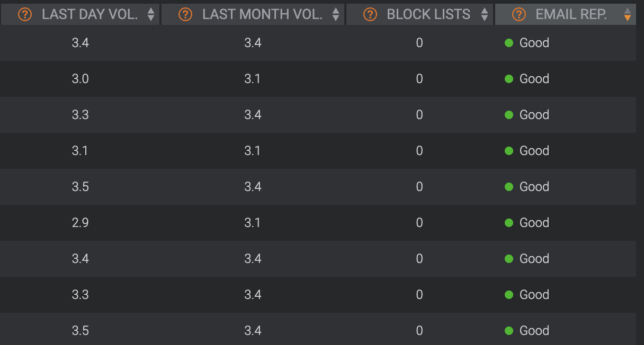Click the question mark next to Block Lists

(x=370, y=14)
